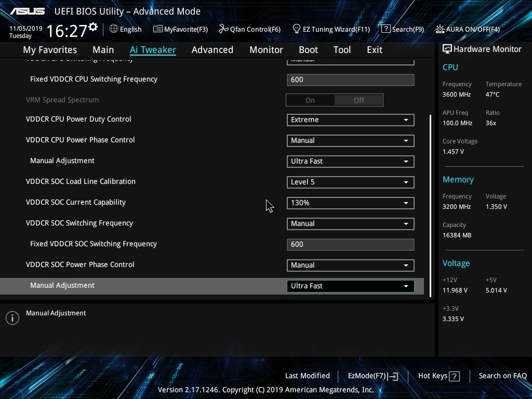This screenshot has width=532, height=399.
Task: Click Hot Keys label
Action: 433,376
